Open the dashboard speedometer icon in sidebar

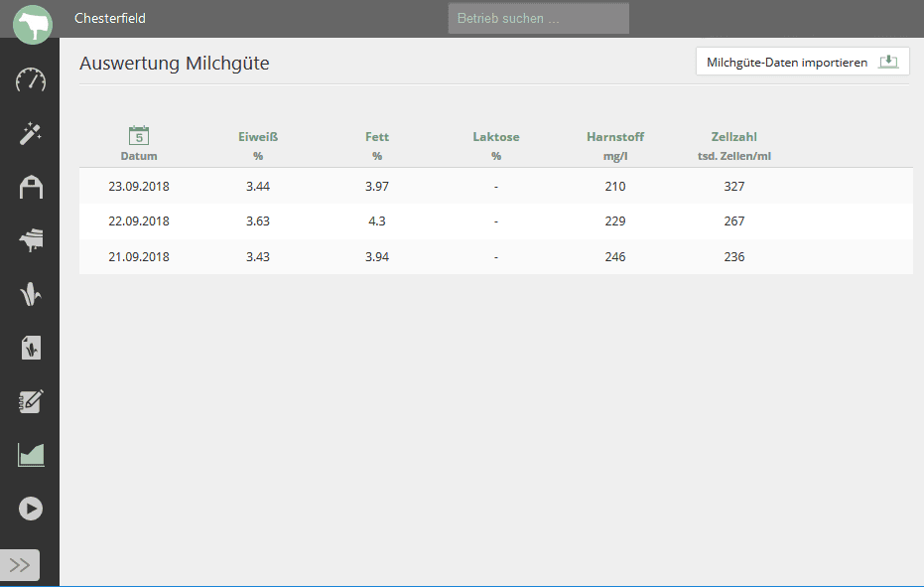click(31, 80)
